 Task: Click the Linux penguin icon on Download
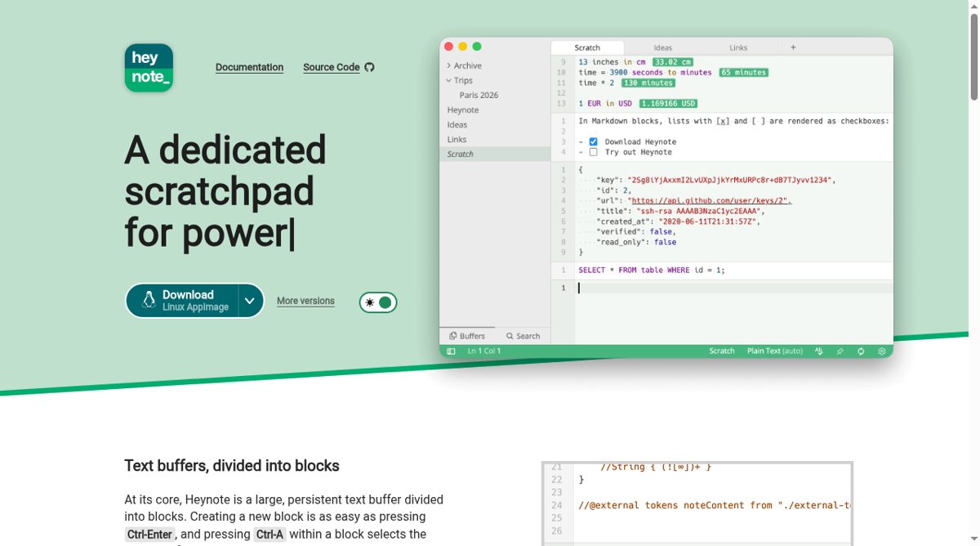[149, 301]
